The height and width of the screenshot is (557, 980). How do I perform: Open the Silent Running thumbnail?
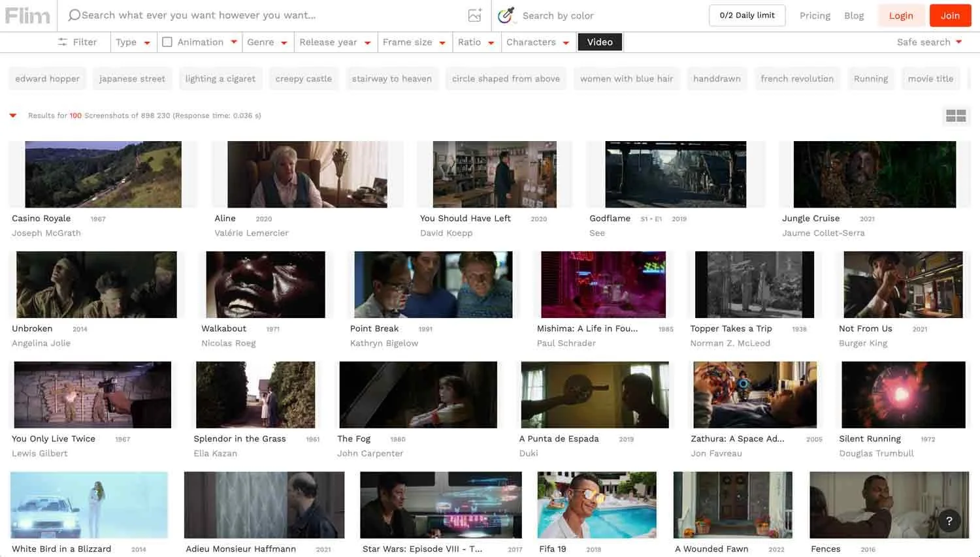tap(904, 395)
